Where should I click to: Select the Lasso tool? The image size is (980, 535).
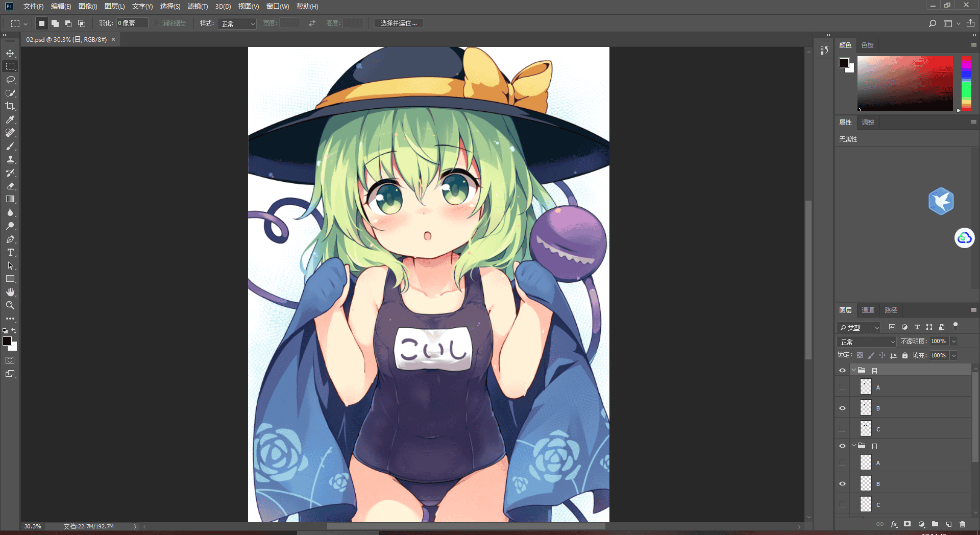tap(10, 80)
